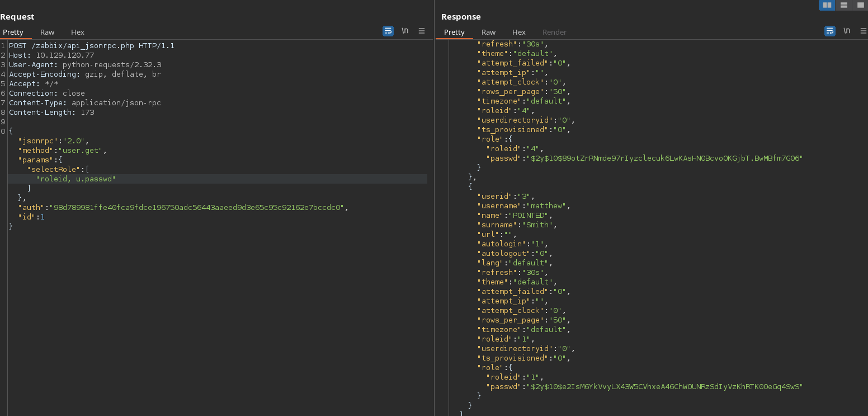Image resolution: width=868 pixels, height=416 pixels.
Task: Click the "name":"POINTED" response line
Action: click(515, 215)
